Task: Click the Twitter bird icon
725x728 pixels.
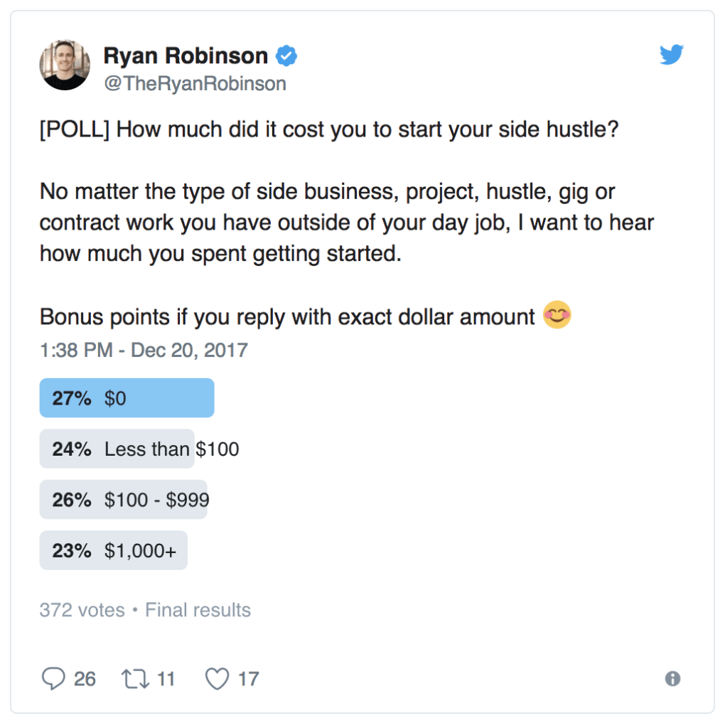Action: coord(671,54)
